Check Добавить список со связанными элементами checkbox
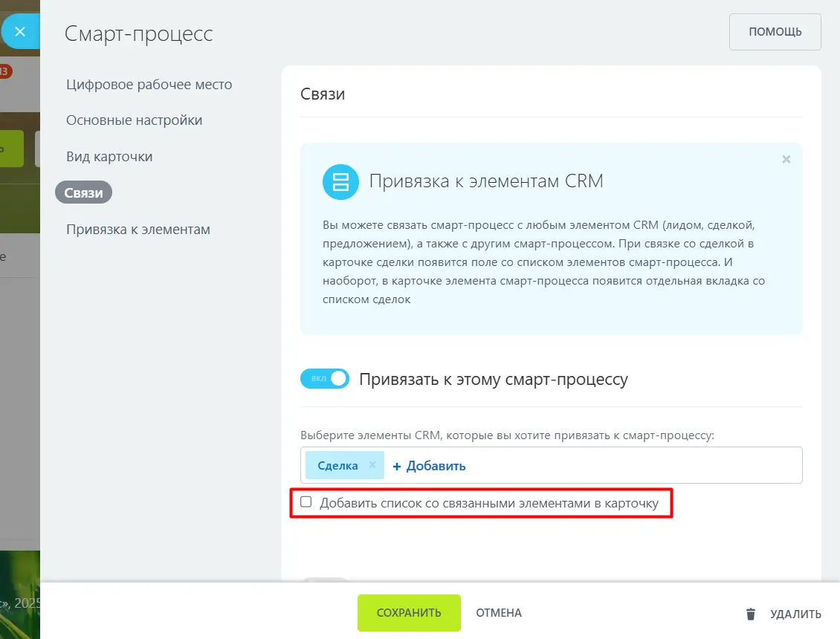The height and width of the screenshot is (639, 840). pos(306,502)
